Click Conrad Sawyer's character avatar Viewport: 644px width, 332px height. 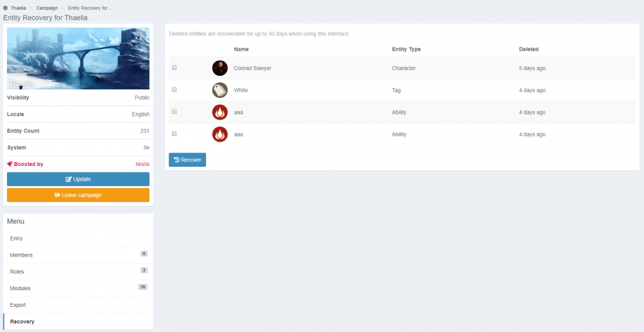click(x=220, y=68)
